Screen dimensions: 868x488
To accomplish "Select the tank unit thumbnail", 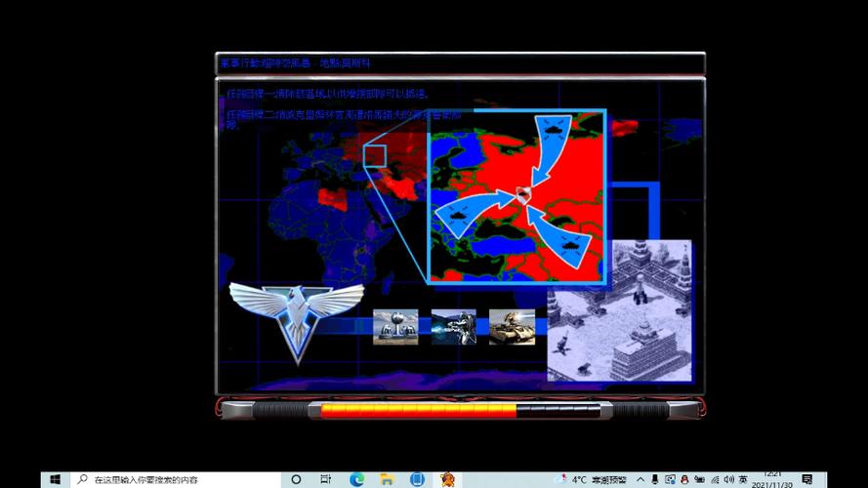I will 512,327.
